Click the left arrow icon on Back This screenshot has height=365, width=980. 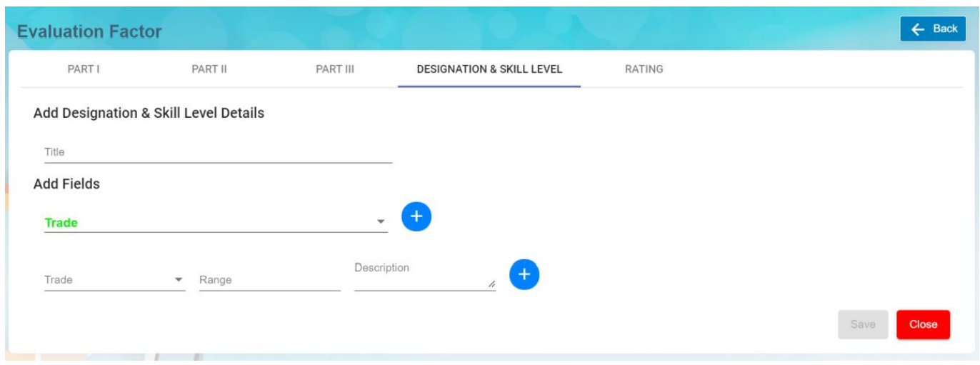click(918, 29)
